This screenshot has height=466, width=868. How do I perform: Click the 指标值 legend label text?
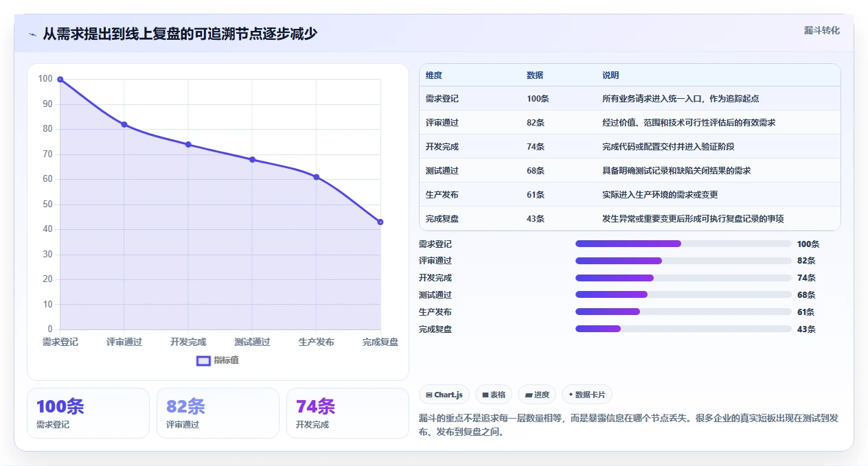click(x=226, y=360)
